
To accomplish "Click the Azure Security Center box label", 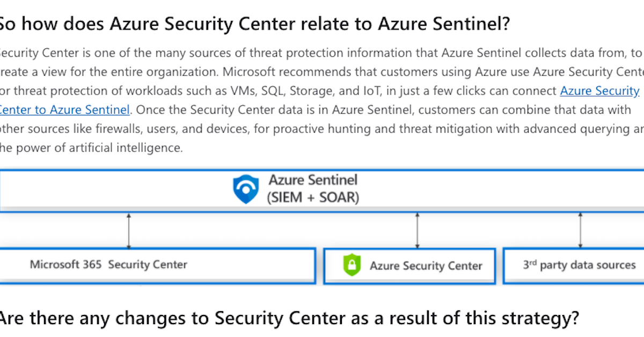I will click(426, 266).
